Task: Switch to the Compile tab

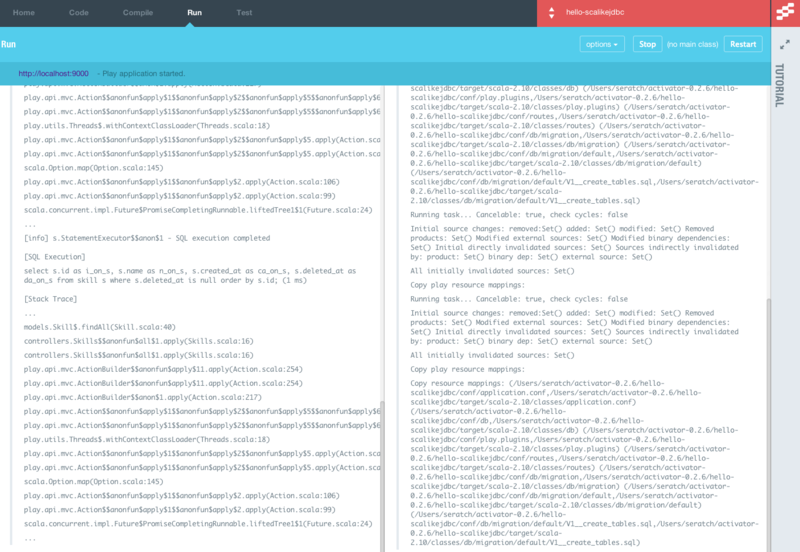Action: tap(138, 12)
